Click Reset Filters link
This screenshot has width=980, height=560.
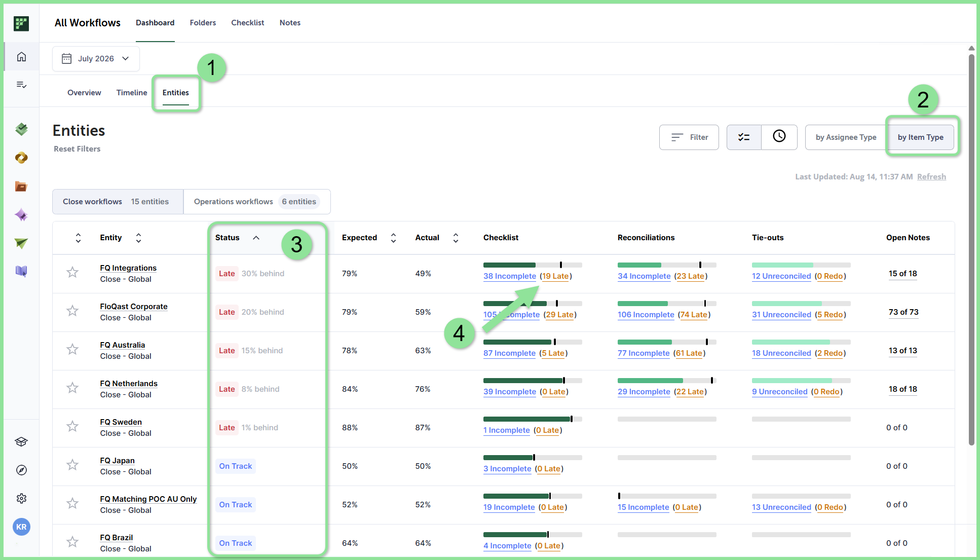pyautogui.click(x=77, y=149)
